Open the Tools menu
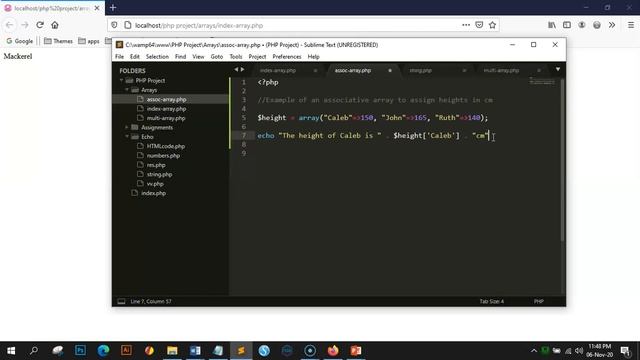This screenshot has width=640, height=360. click(x=236, y=57)
